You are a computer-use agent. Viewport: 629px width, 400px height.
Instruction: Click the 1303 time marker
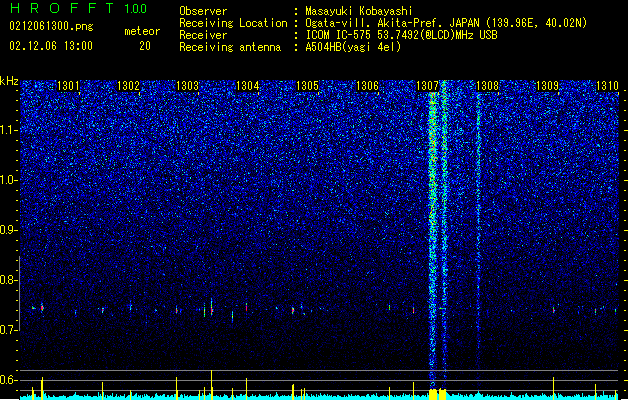click(188, 86)
